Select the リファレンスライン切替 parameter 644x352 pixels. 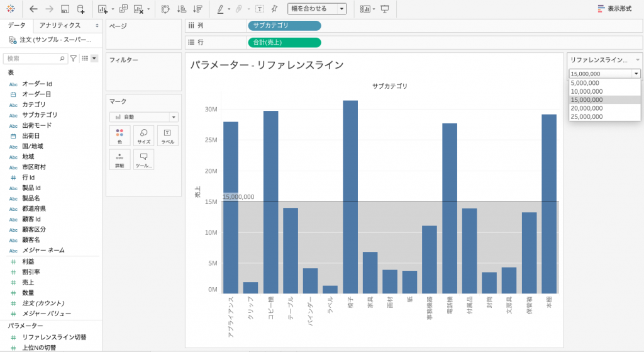[x=54, y=337]
